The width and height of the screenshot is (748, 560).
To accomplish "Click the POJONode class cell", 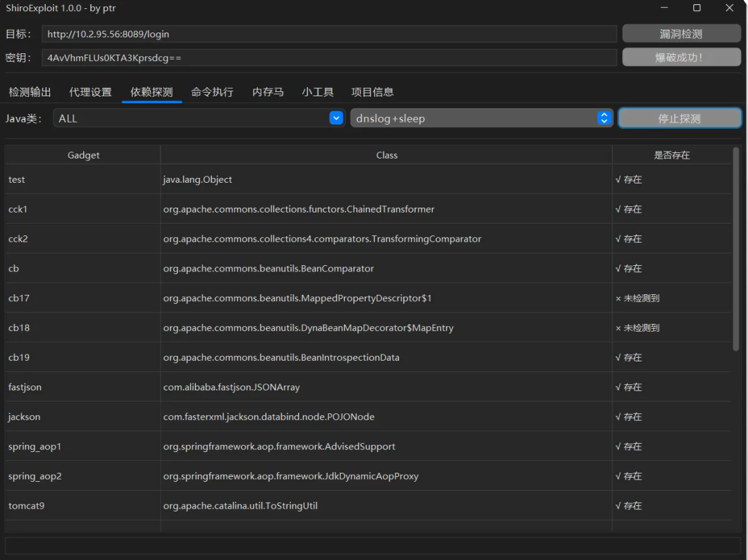I will [386, 417].
